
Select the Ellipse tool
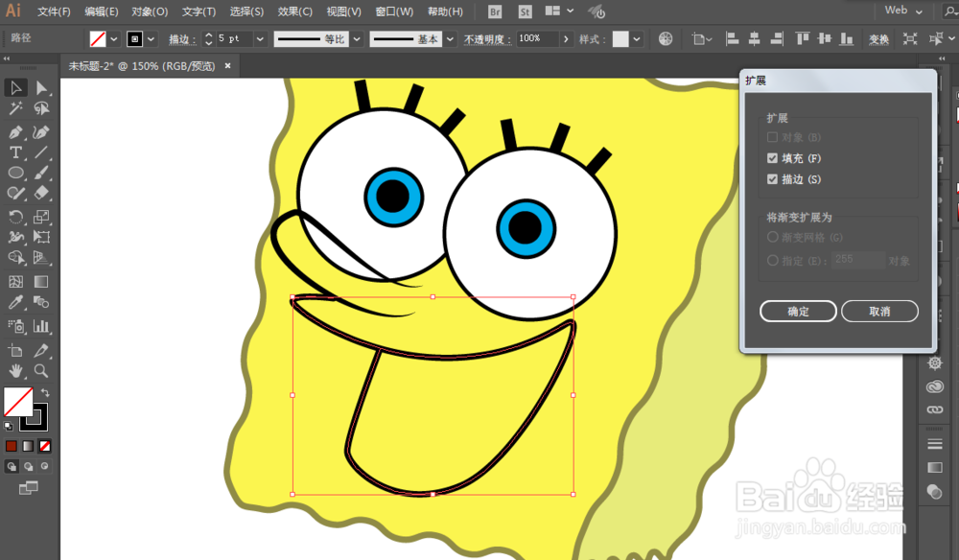pyautogui.click(x=16, y=173)
